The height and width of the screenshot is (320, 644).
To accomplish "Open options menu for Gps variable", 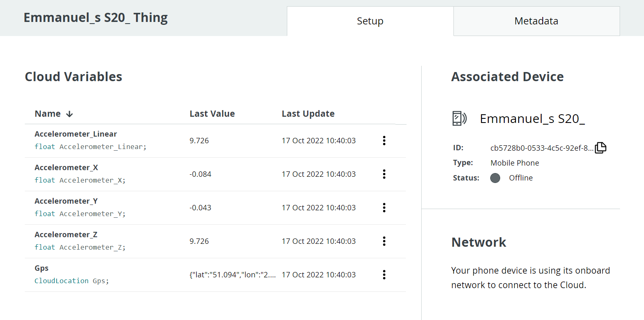I will [384, 275].
